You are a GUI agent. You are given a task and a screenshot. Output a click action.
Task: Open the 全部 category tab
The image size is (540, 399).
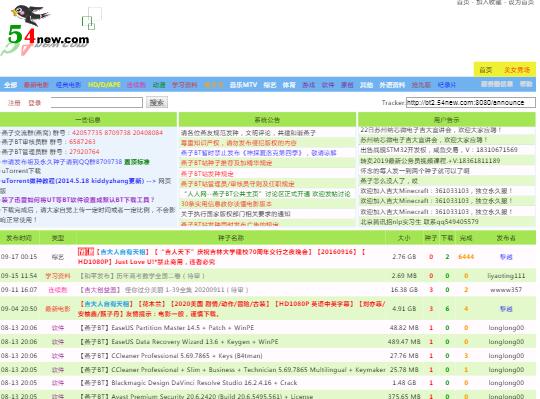[11, 85]
